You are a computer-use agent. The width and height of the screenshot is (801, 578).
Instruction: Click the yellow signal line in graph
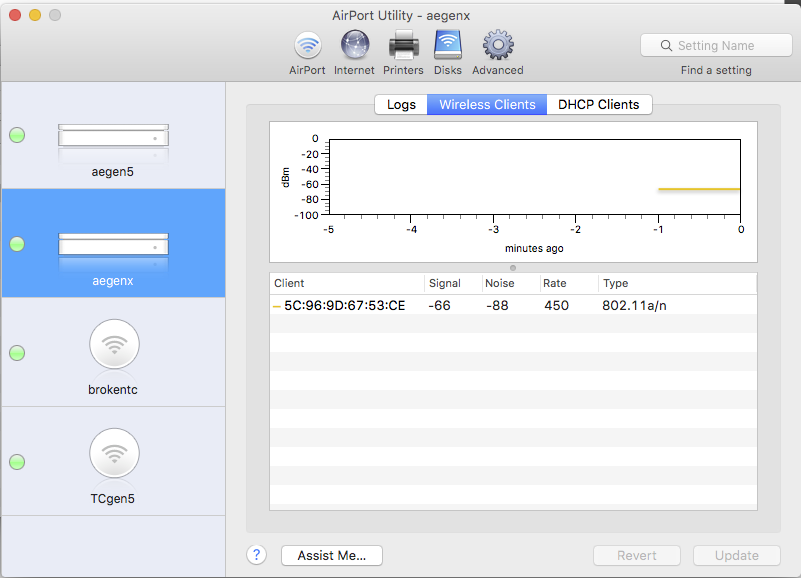(x=699, y=189)
